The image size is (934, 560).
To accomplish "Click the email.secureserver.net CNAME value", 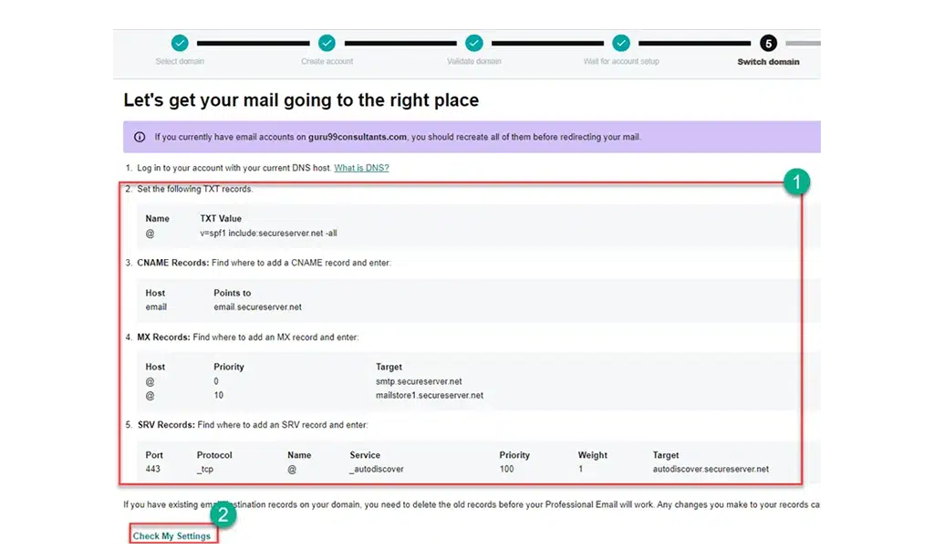I will (260, 307).
